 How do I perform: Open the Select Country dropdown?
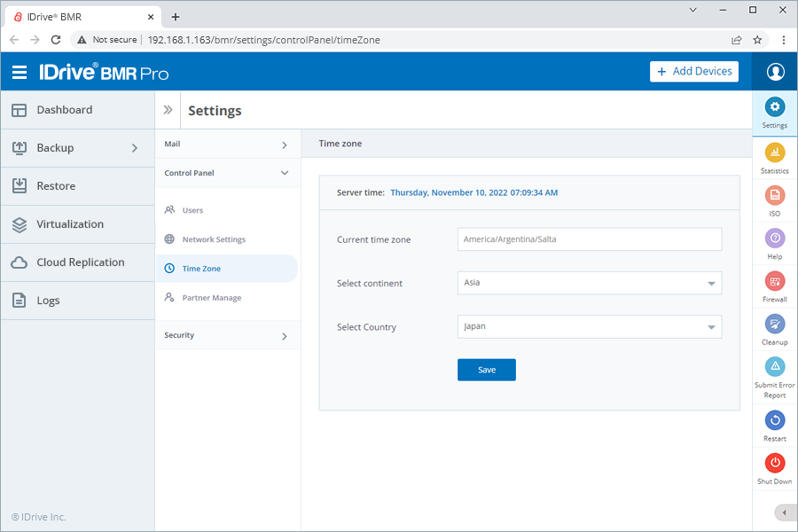click(x=590, y=327)
